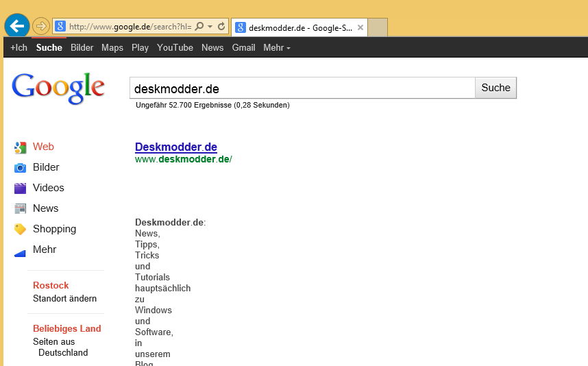Go back with the browser back arrow

click(x=17, y=26)
